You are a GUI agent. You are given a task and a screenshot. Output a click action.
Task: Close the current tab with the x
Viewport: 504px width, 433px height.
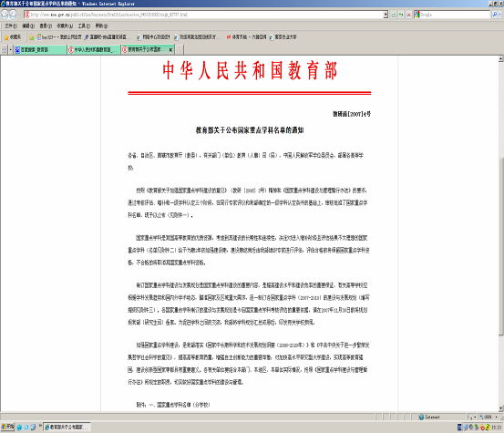click(x=170, y=50)
